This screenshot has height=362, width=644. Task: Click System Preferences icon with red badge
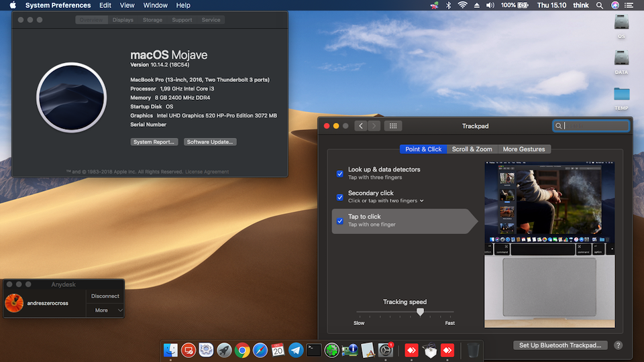(386, 350)
